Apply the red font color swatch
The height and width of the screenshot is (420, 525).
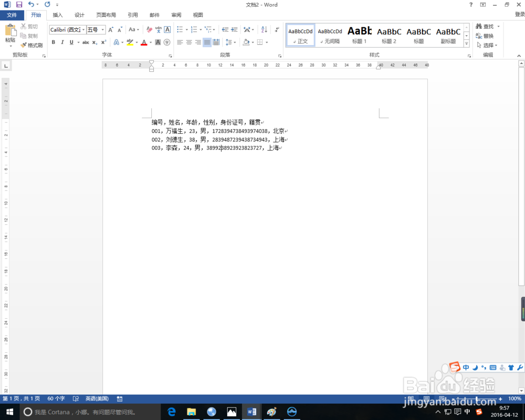pos(144,43)
